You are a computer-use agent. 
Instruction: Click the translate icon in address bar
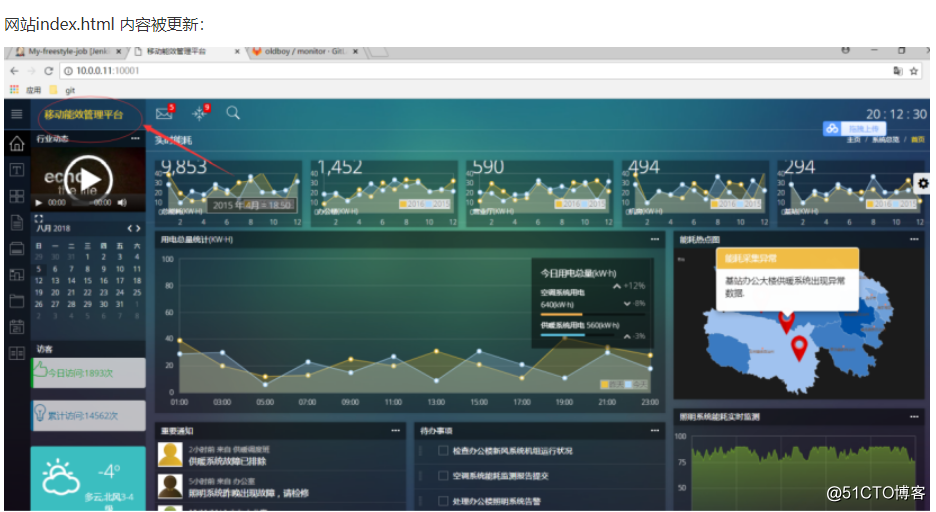(x=897, y=71)
